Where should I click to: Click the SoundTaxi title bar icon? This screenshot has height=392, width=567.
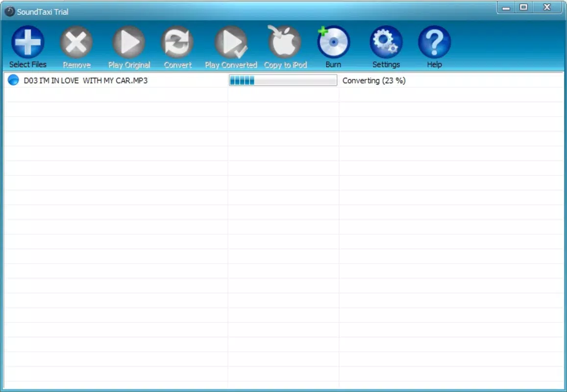(x=10, y=12)
